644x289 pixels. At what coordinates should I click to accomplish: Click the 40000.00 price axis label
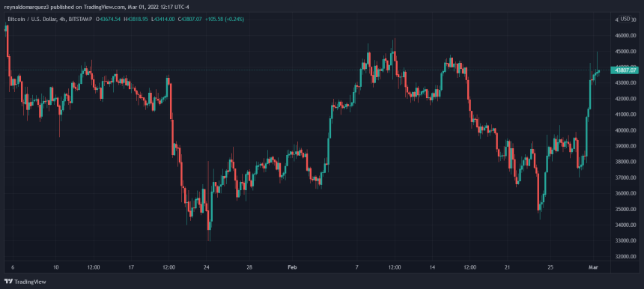[x=626, y=130]
